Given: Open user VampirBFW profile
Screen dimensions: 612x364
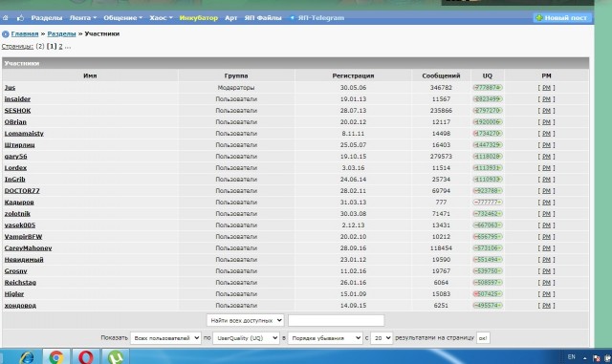Looking at the screenshot, I should (x=23, y=236).
